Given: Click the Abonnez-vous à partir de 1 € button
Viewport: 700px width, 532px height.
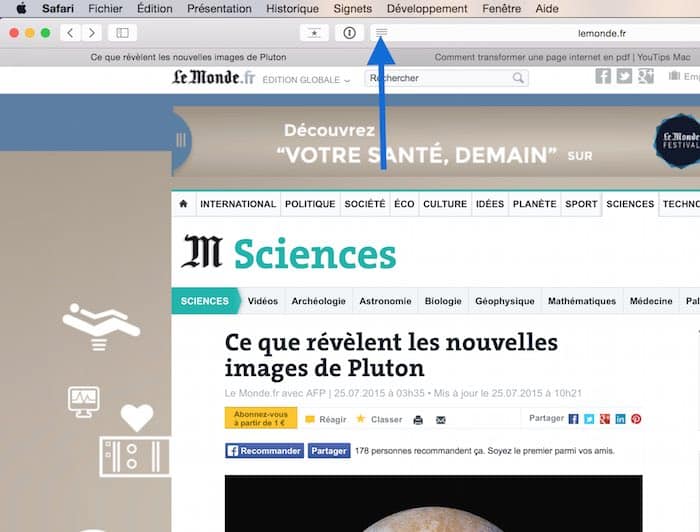Looking at the screenshot, I should 261,418.
